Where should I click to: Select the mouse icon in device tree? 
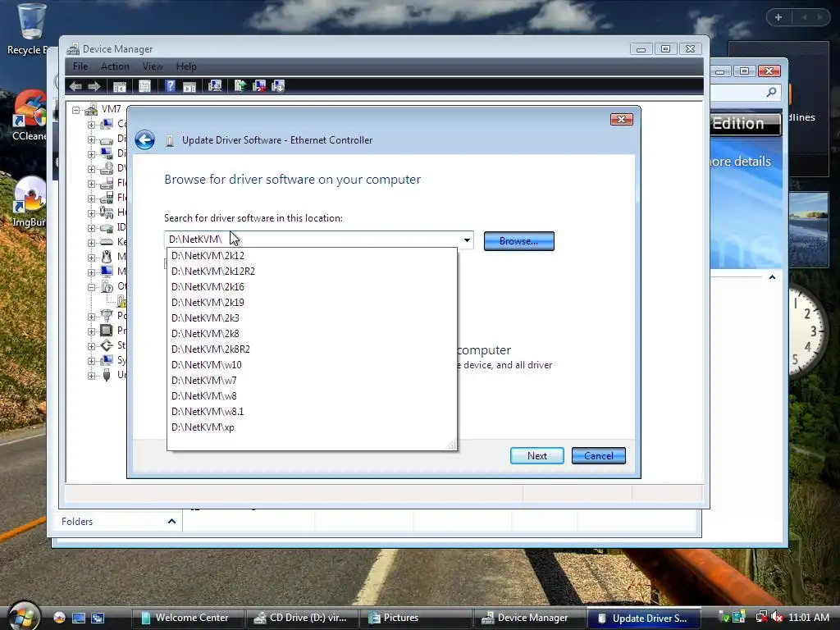point(107,257)
